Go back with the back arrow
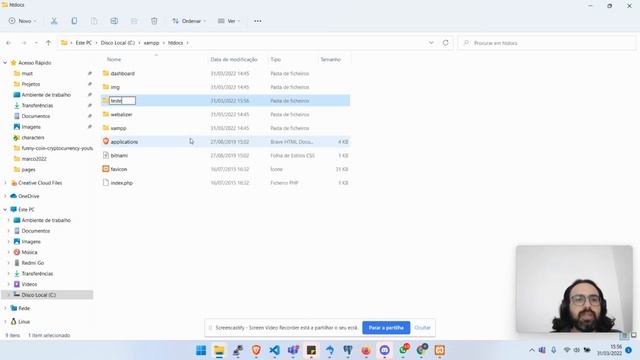This screenshot has height=360, width=640. point(9,43)
